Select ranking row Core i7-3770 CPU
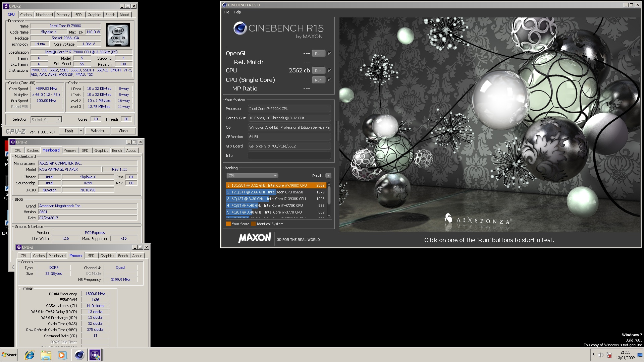 coord(276,212)
